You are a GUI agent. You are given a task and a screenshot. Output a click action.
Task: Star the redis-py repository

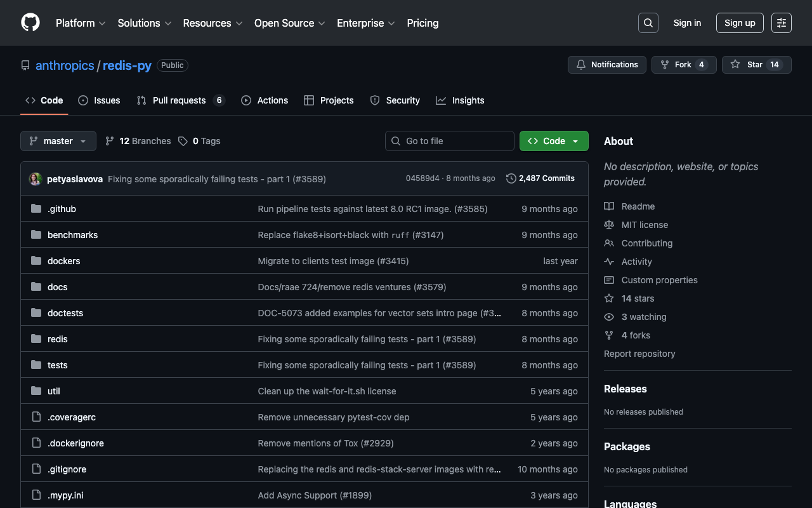[x=756, y=65]
